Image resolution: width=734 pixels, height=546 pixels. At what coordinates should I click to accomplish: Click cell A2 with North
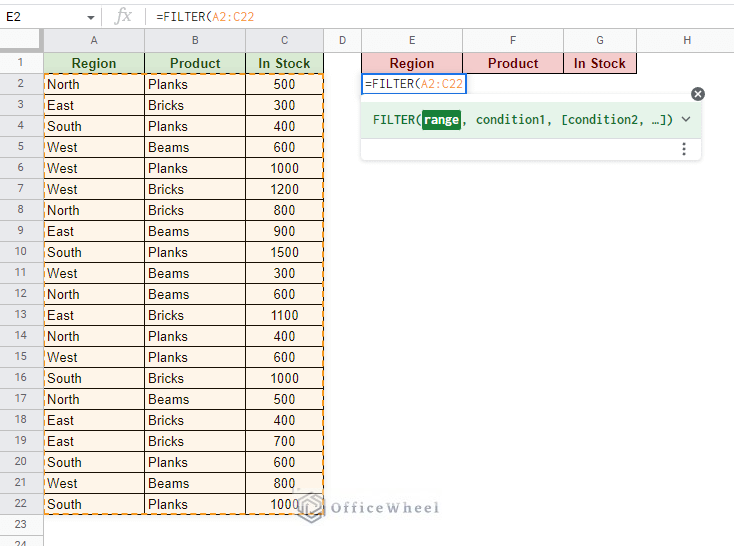[x=94, y=84]
